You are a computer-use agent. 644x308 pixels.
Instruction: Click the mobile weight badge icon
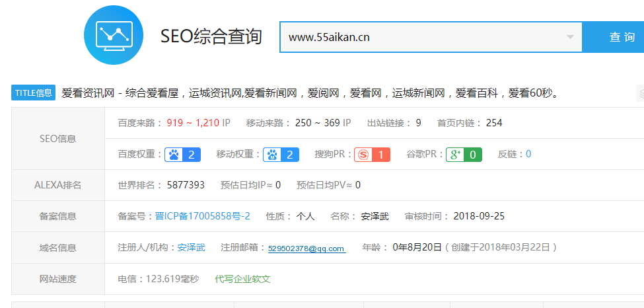tap(281, 155)
